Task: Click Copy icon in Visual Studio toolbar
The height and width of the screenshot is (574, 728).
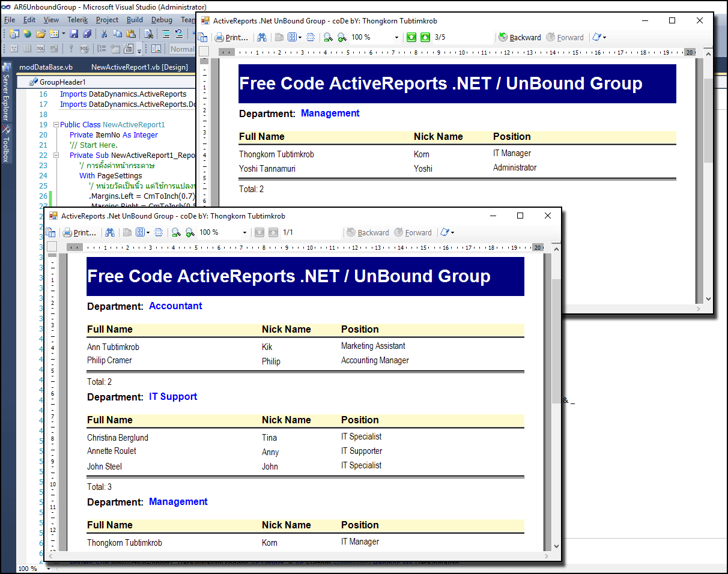Action: click(117, 34)
